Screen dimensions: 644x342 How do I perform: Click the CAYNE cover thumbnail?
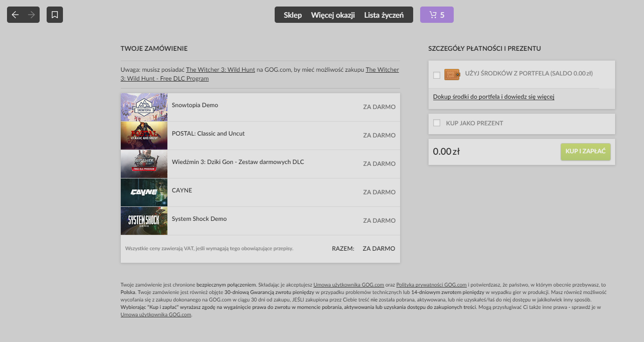tap(144, 192)
